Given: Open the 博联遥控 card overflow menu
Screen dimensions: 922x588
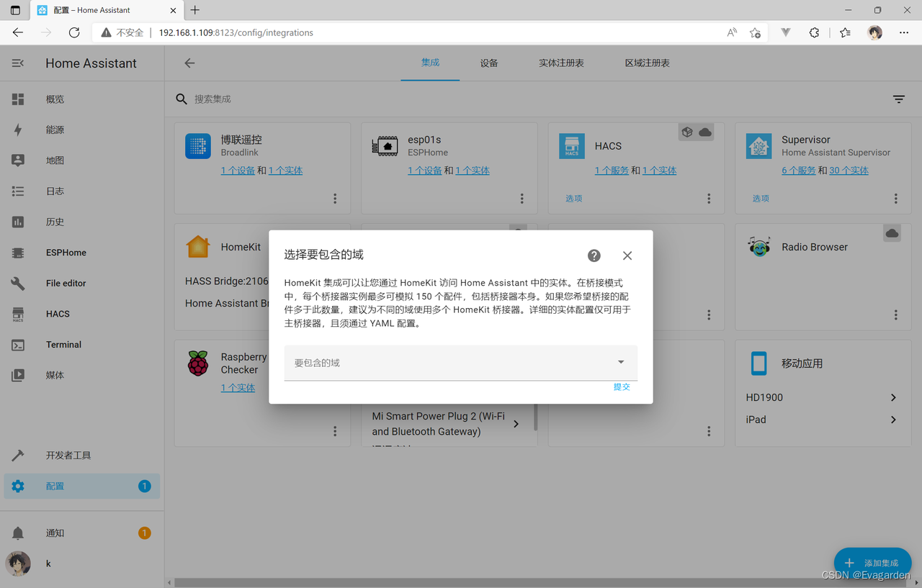Looking at the screenshot, I should click(x=335, y=199).
